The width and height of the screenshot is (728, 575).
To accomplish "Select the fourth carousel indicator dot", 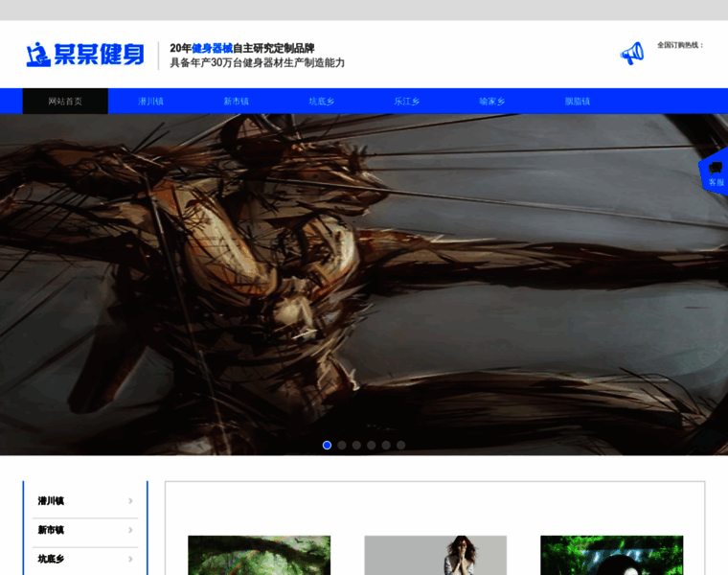I will (371, 445).
